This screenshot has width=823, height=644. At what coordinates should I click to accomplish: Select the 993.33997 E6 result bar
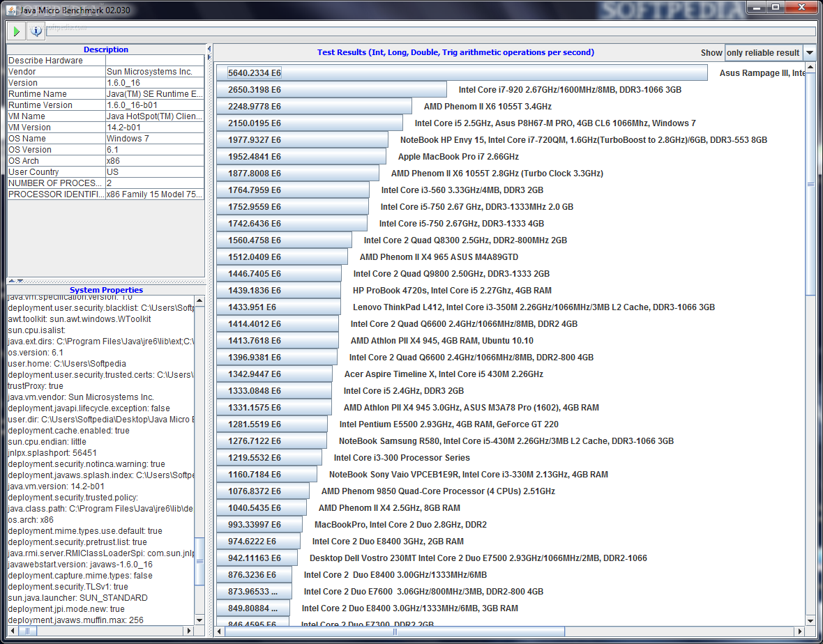259,524
